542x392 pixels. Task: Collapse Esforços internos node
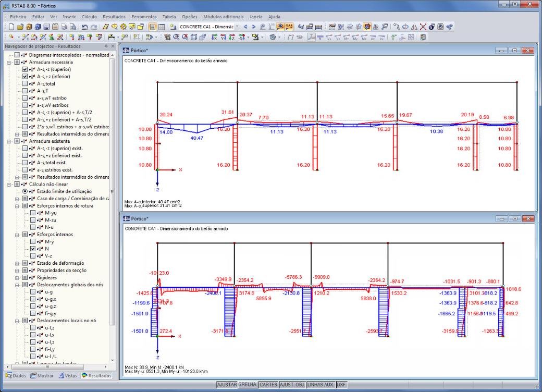(x=17, y=235)
